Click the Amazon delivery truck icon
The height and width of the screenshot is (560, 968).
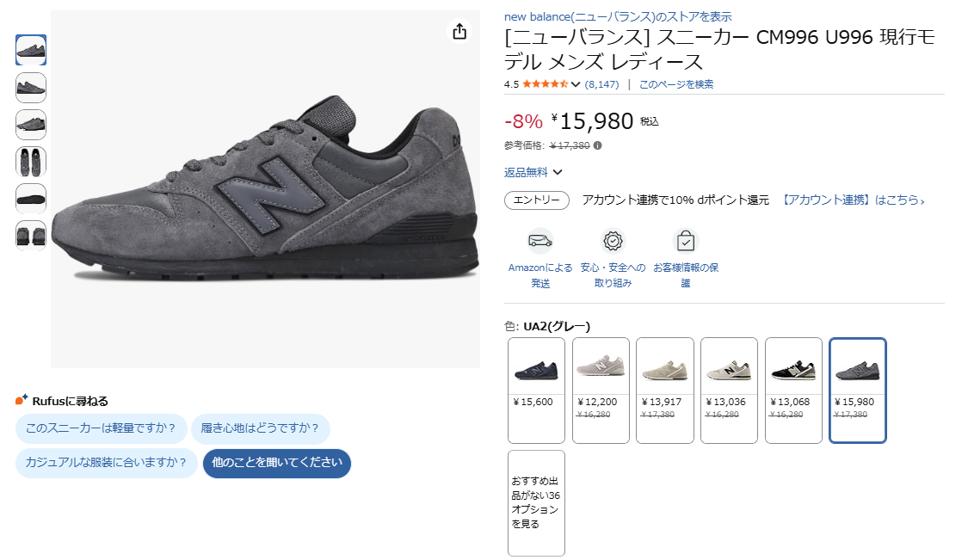pos(539,240)
